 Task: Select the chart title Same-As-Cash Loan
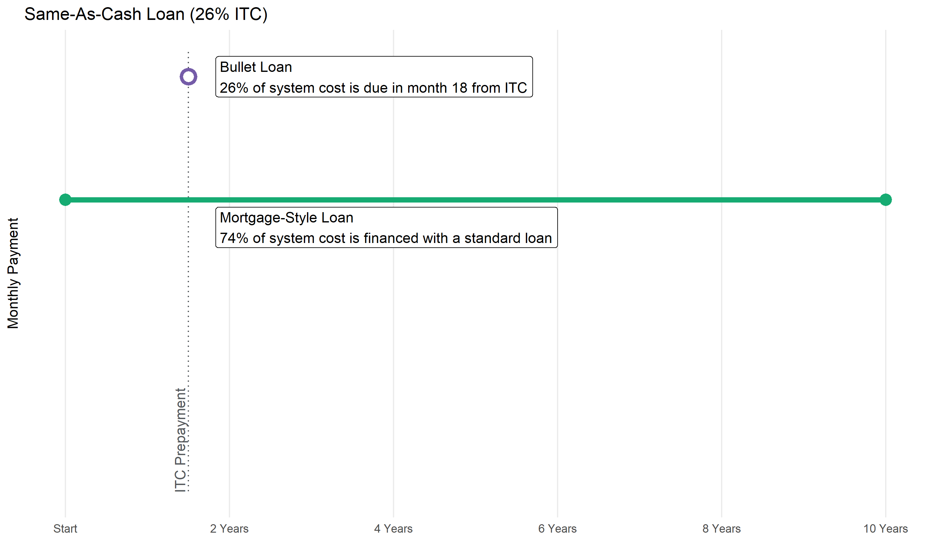[x=104, y=14]
